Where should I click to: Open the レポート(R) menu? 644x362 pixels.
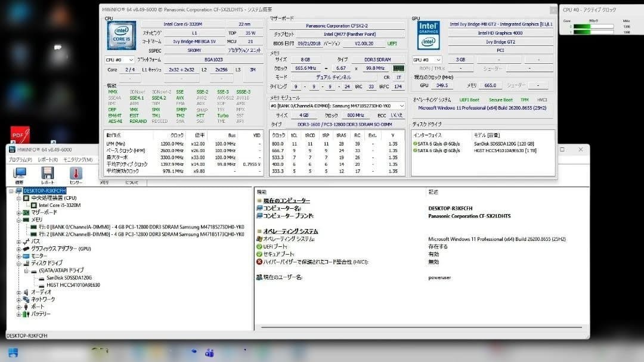(x=48, y=159)
